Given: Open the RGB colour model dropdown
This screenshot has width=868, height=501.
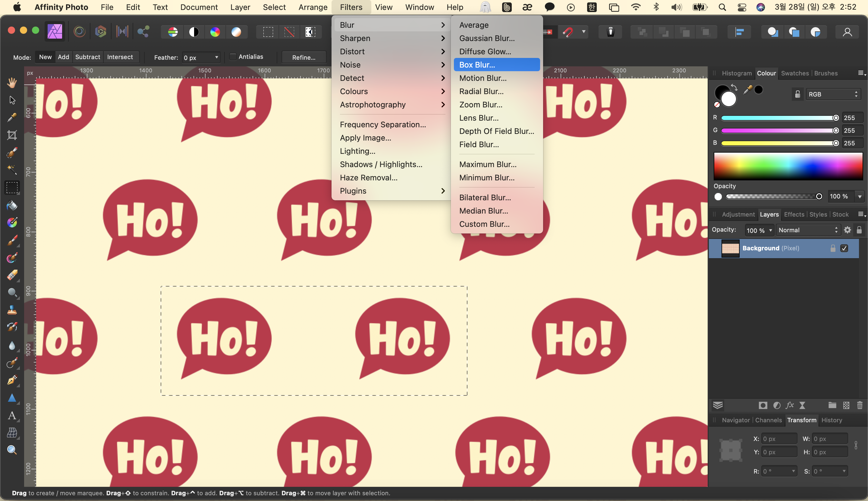Looking at the screenshot, I should pyautogui.click(x=833, y=94).
